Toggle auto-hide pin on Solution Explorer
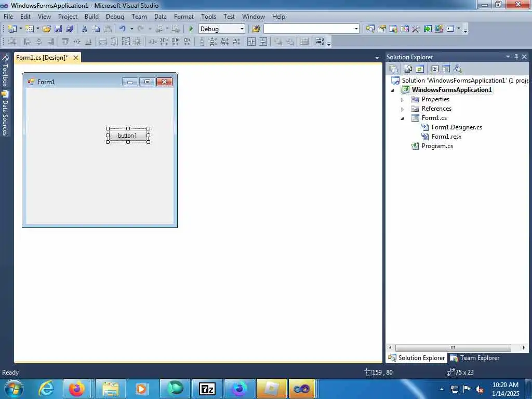The image size is (532, 399). (516, 57)
